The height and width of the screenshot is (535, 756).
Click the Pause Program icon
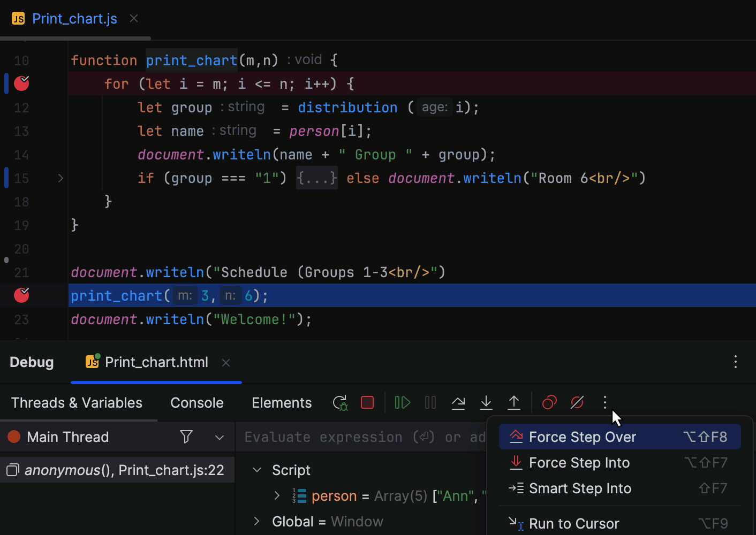[430, 402]
